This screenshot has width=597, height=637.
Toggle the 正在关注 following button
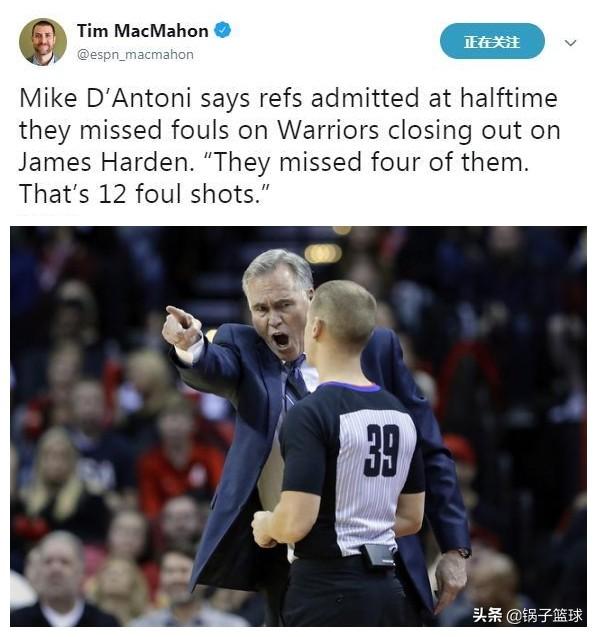(492, 41)
